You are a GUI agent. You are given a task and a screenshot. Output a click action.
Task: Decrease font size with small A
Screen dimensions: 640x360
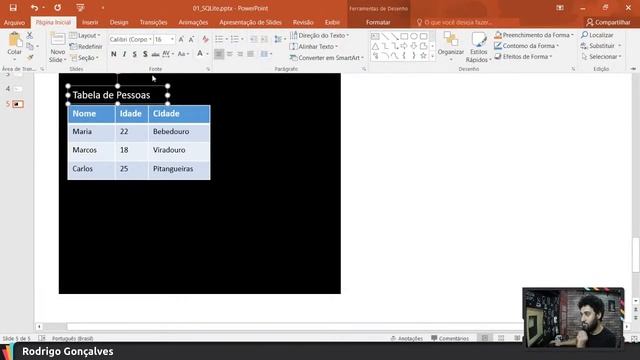[x=191, y=39]
